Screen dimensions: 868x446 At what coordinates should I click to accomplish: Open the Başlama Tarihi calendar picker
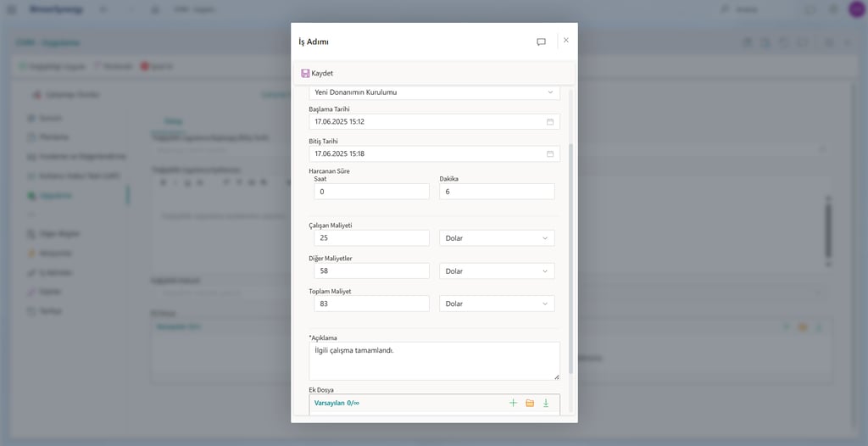click(550, 122)
